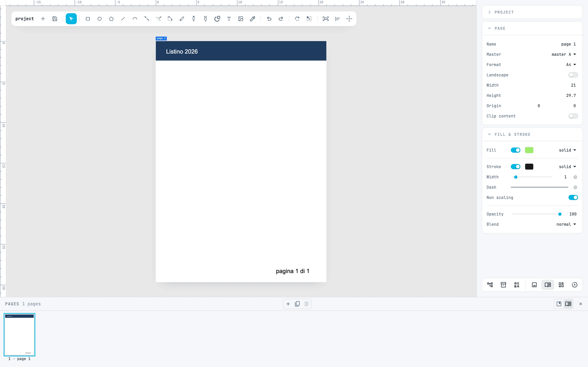Select the Text tool

tap(229, 19)
